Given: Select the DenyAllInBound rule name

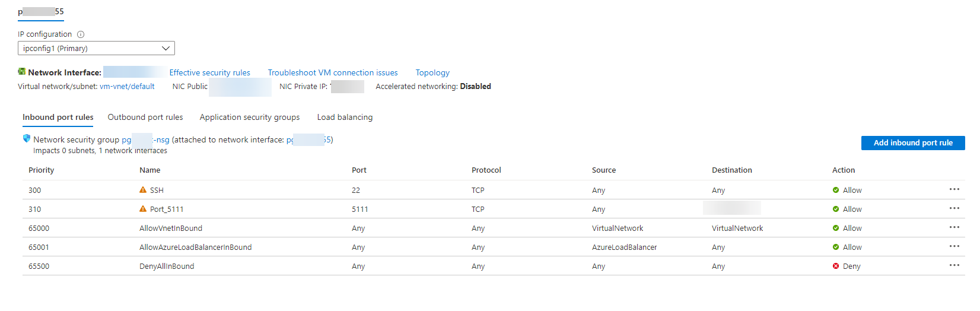Looking at the screenshot, I should coord(167,266).
